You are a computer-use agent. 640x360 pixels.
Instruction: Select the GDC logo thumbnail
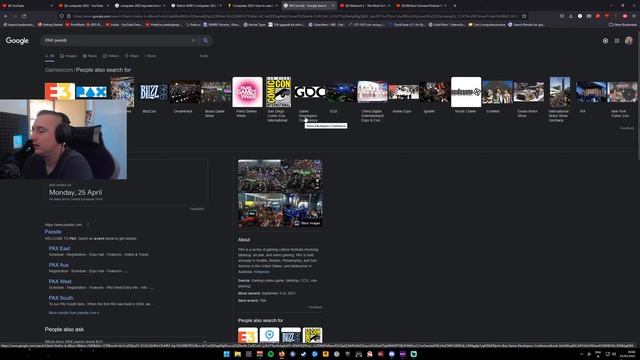point(310,92)
